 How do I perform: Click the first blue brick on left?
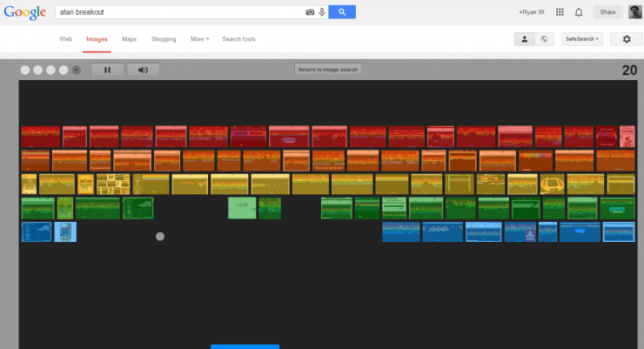click(x=37, y=232)
